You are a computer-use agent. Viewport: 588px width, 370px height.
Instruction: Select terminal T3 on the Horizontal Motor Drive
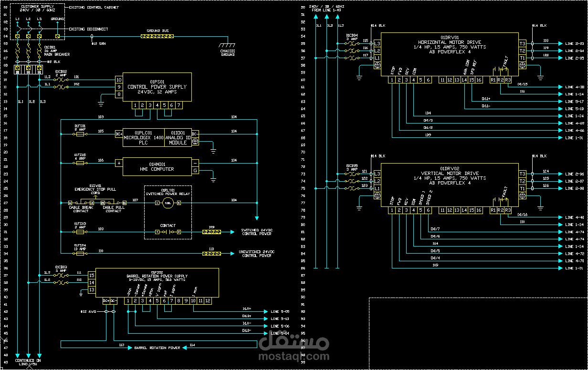tap(522, 43)
